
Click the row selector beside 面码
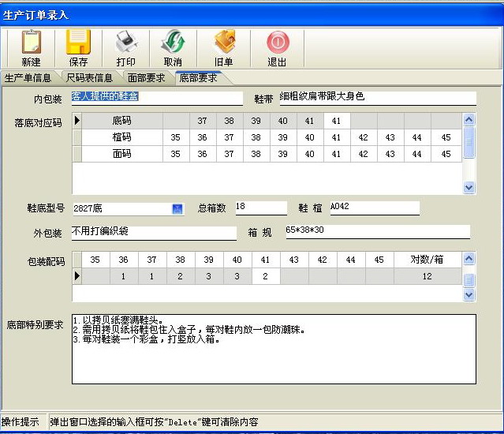[x=77, y=154]
